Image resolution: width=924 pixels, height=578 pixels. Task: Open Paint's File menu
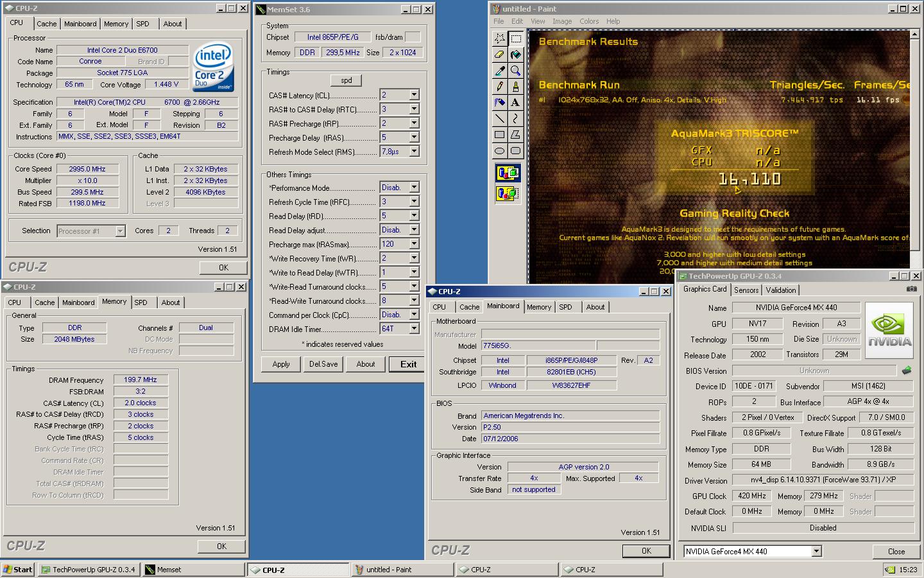pos(499,21)
